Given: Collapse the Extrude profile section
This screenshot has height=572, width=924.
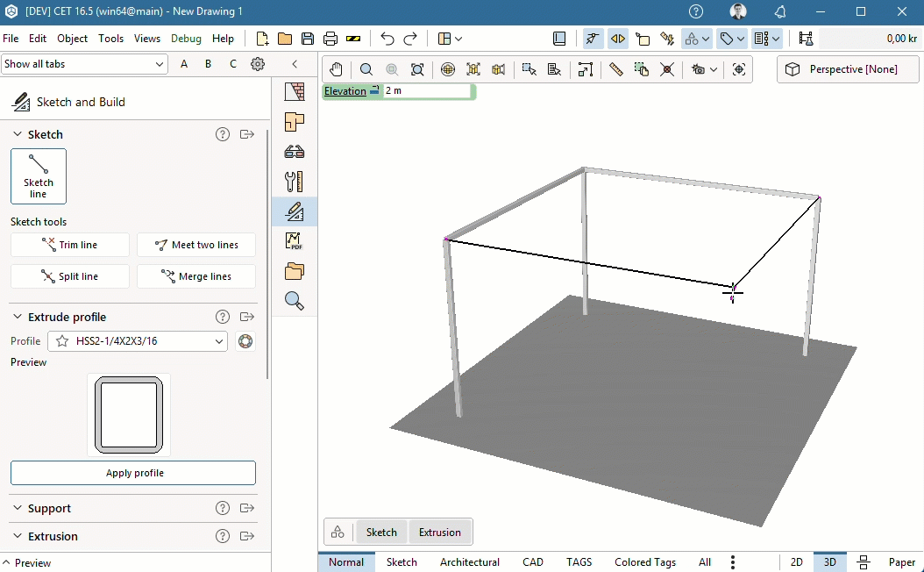Looking at the screenshot, I should 17,317.
